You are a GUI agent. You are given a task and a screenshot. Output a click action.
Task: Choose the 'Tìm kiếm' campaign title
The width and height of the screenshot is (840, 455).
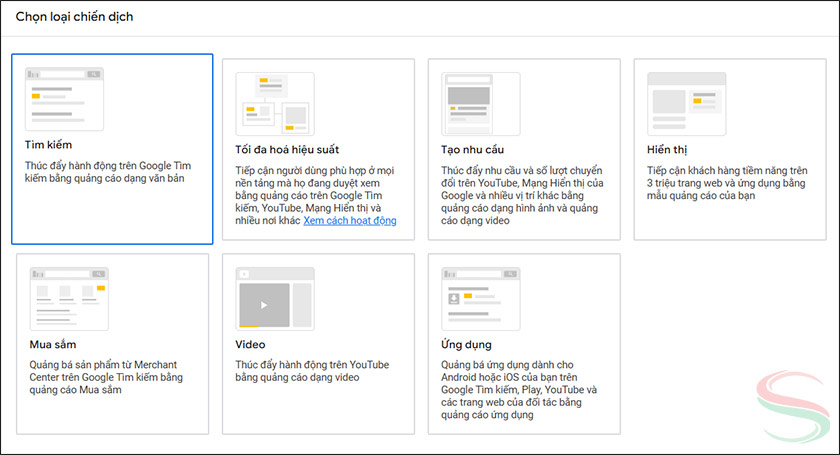point(48,145)
